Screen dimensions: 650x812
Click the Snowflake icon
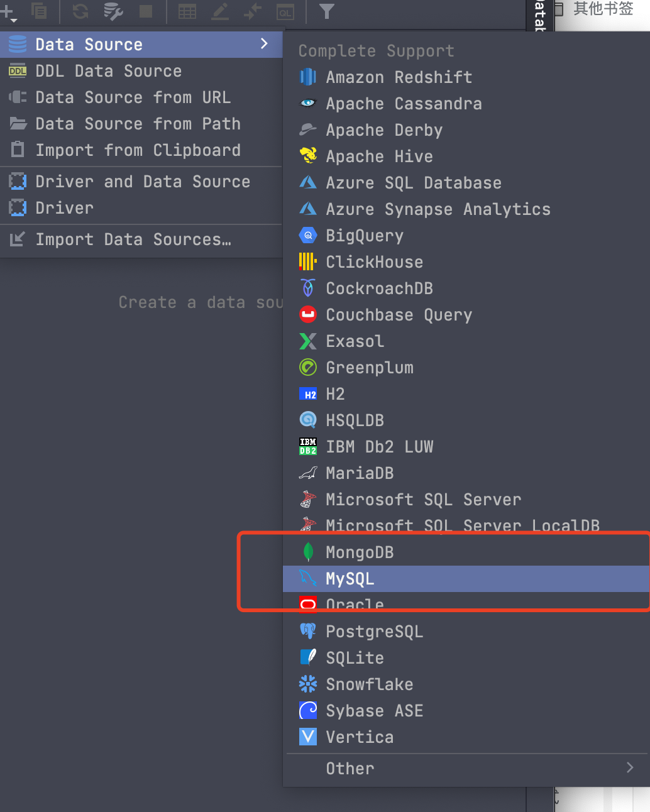308,684
